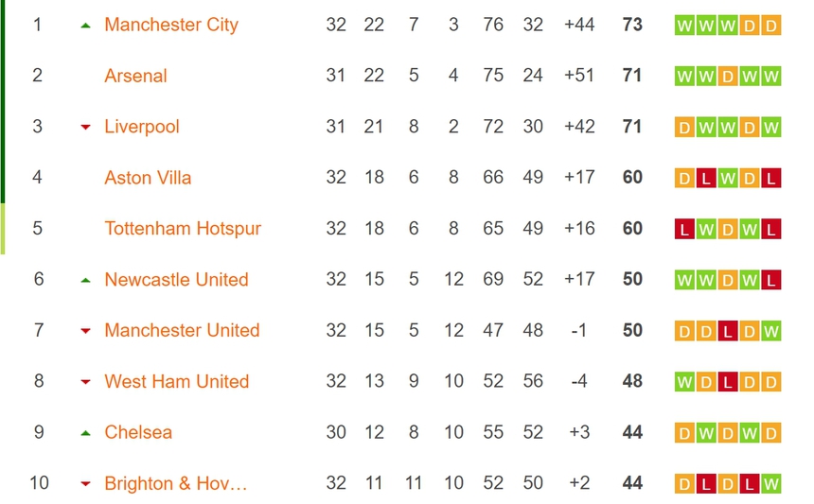Click the green up arrow beside Chelsea
This screenshot has width=814, height=504.
tap(86, 433)
